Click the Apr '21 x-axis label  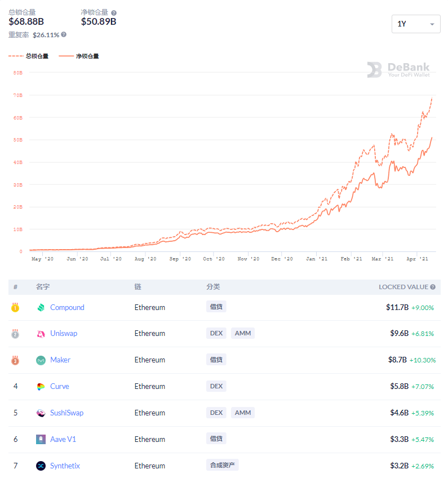pyautogui.click(x=417, y=259)
